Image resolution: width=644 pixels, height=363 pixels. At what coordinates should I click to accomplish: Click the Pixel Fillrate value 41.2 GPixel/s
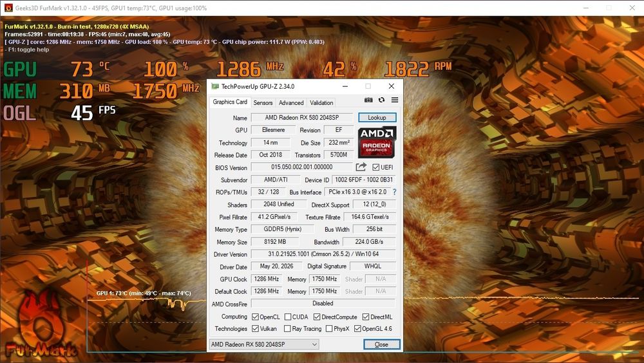[274, 217]
